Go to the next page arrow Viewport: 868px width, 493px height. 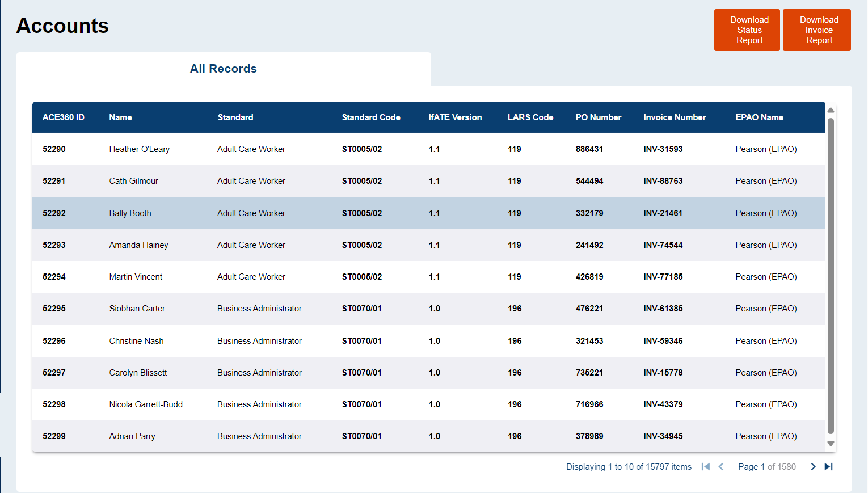(x=813, y=466)
